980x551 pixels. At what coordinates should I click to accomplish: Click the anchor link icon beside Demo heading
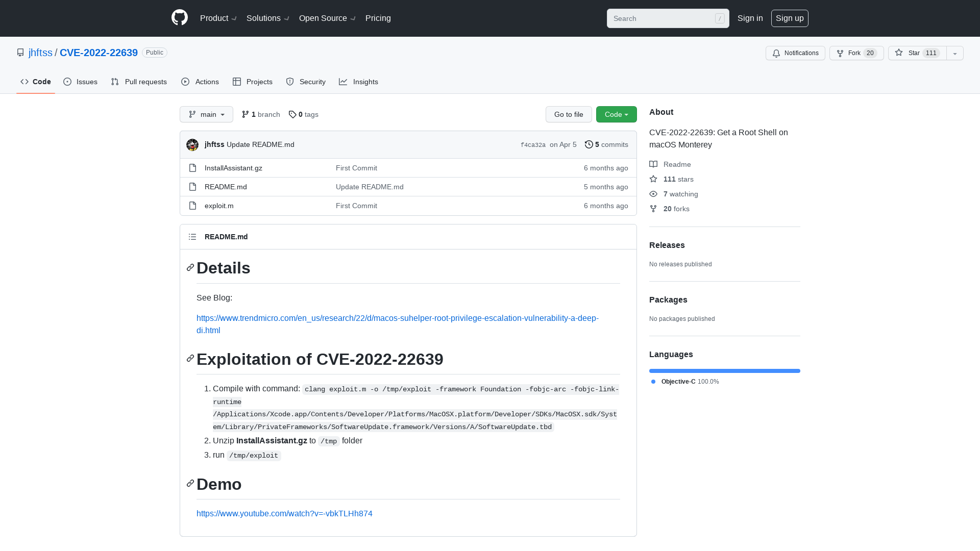point(190,483)
